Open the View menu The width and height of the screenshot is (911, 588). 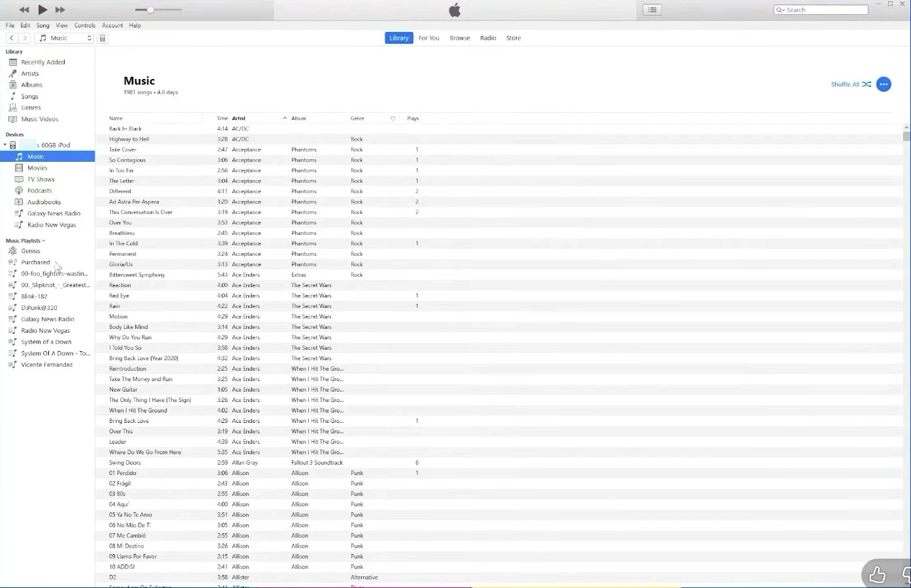62,25
